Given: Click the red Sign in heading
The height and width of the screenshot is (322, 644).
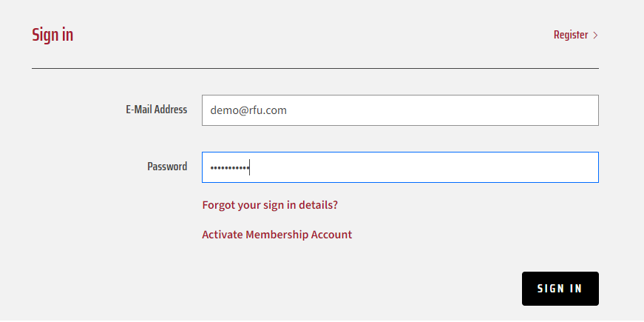Looking at the screenshot, I should click(52, 35).
